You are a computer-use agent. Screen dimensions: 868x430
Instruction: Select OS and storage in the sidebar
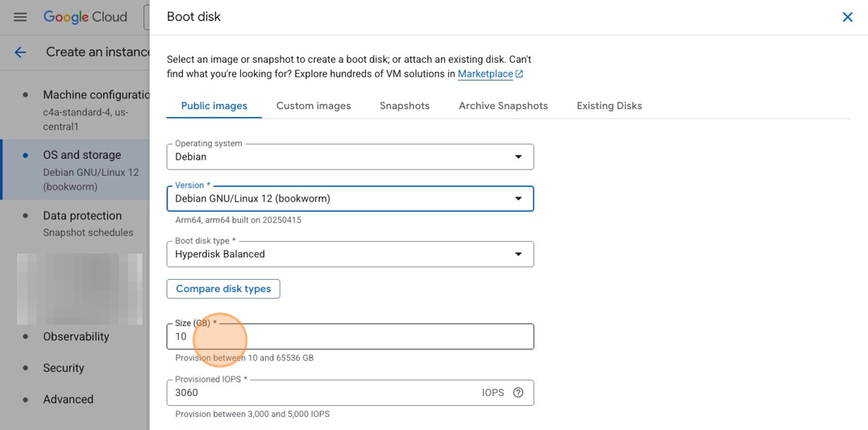(74, 170)
